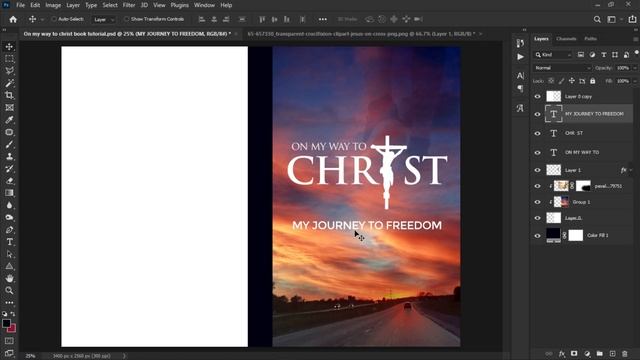The image size is (640, 360).
Task: Open the Fill value dropdown
Action: click(x=634, y=81)
